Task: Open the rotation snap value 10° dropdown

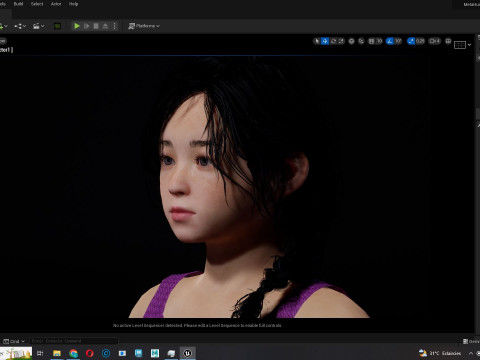Action: pos(398,41)
